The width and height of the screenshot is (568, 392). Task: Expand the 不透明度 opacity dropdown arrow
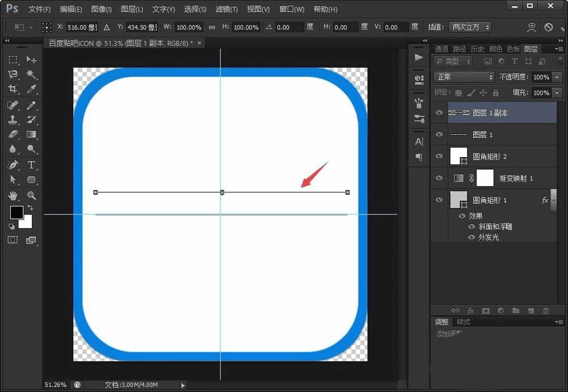(x=557, y=77)
